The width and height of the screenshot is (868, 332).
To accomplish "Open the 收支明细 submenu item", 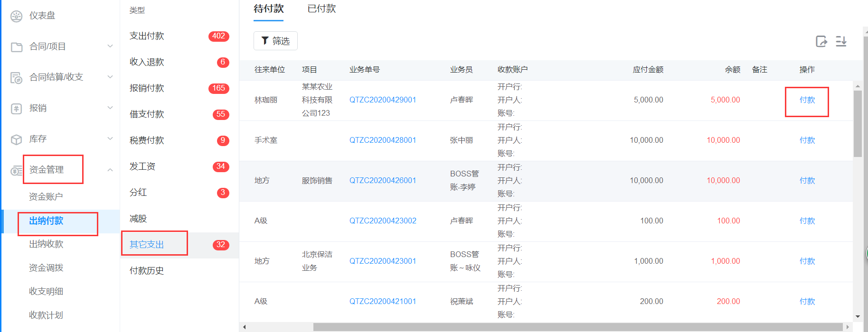I will (x=46, y=292).
